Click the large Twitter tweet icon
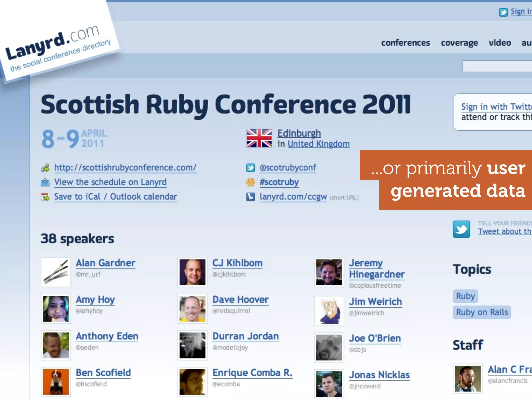This screenshot has height=399, width=532. pos(461,229)
